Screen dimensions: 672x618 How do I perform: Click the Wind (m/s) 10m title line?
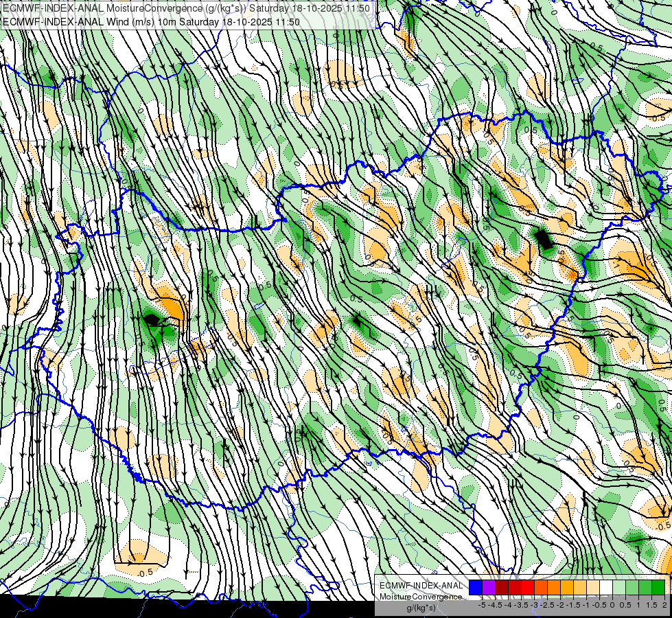pyautogui.click(x=151, y=21)
